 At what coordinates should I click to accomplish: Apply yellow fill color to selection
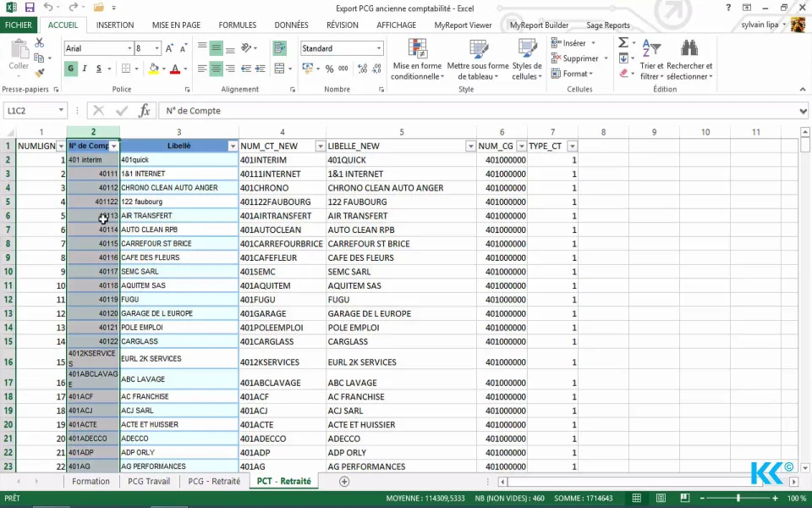[153, 69]
